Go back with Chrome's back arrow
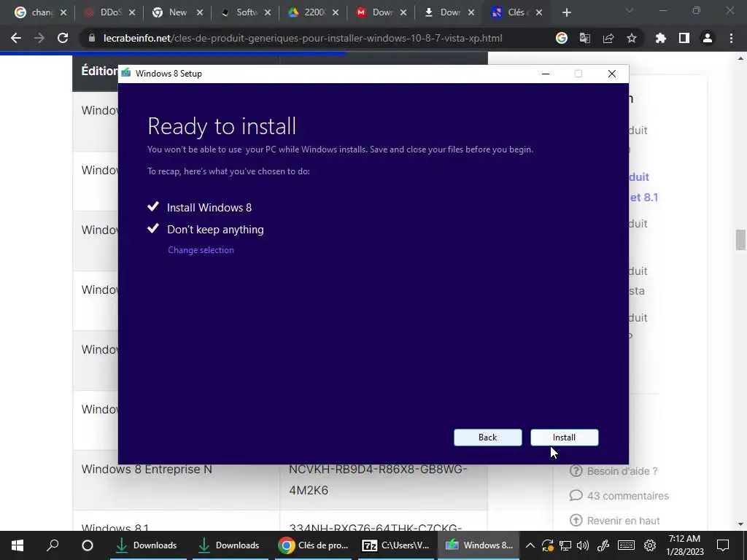Image resolution: width=747 pixels, height=560 pixels. pos(16,38)
